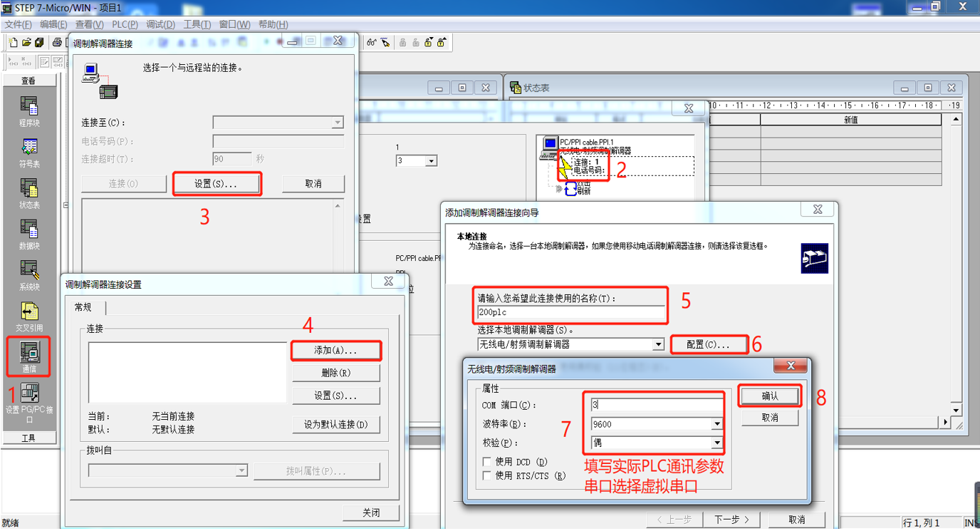Open the 数据块 data block icon
Viewport: 980px width, 531px height.
pyautogui.click(x=29, y=229)
